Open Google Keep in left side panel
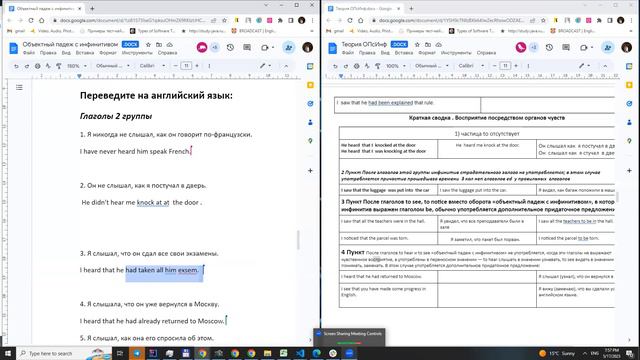This screenshot has height=360, width=640. [x=310, y=85]
